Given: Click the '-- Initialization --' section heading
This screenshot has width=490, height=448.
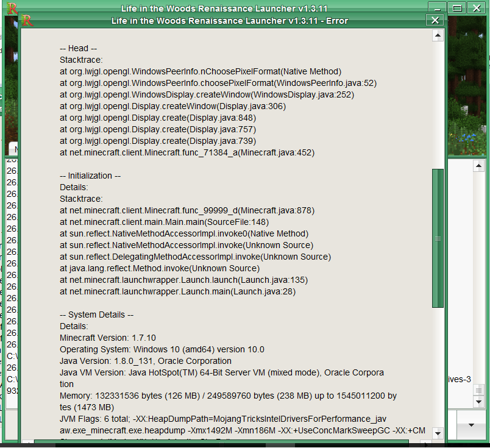Looking at the screenshot, I should pos(90,176).
